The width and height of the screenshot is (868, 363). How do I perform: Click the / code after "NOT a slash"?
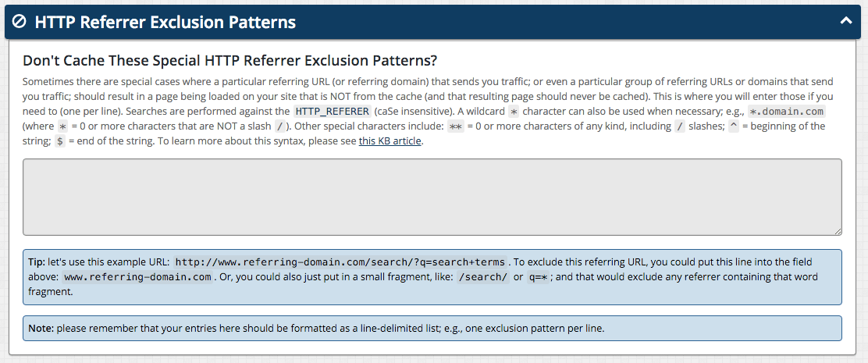(x=279, y=126)
